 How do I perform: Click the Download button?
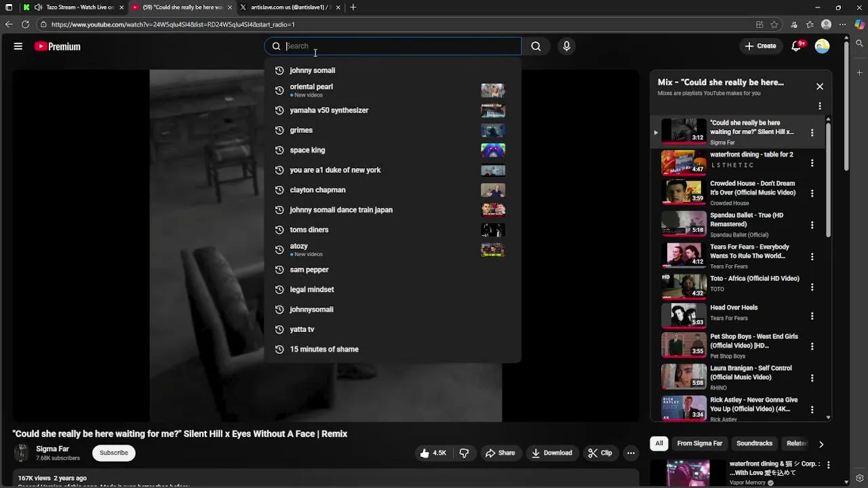point(552,453)
